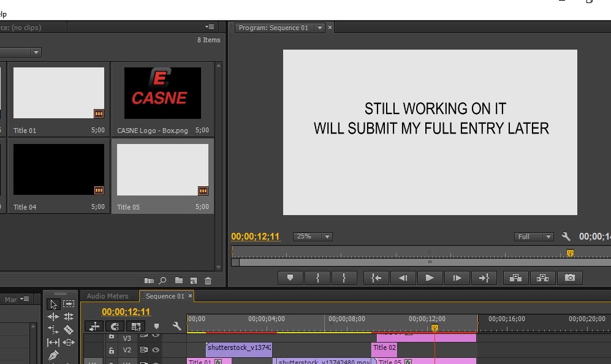Open Program monitor settings wrench

tap(566, 236)
